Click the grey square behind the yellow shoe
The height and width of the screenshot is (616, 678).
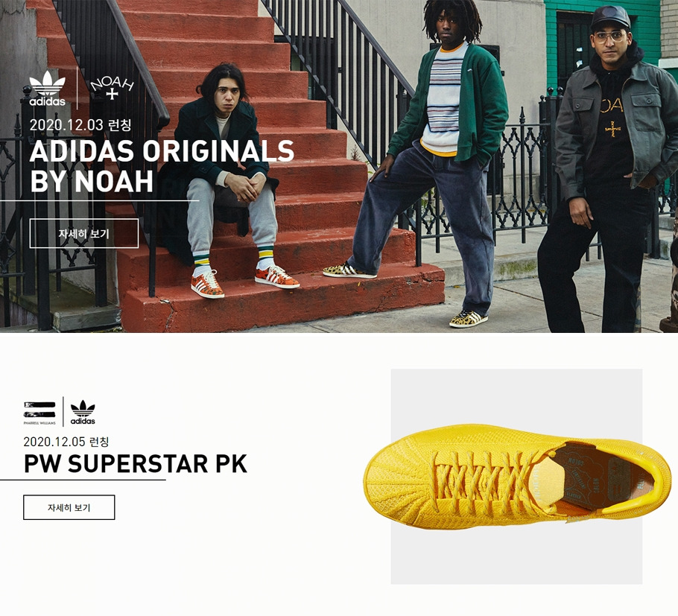pyautogui.click(x=516, y=477)
